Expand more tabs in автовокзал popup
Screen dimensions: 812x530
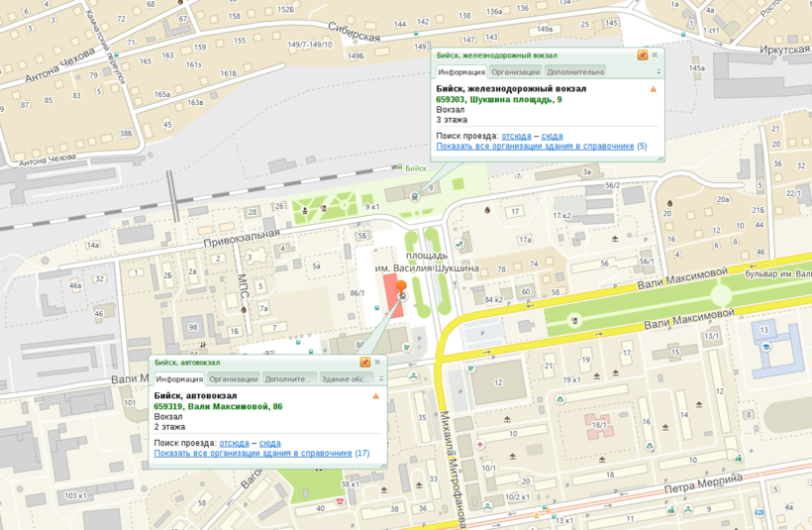click(380, 378)
